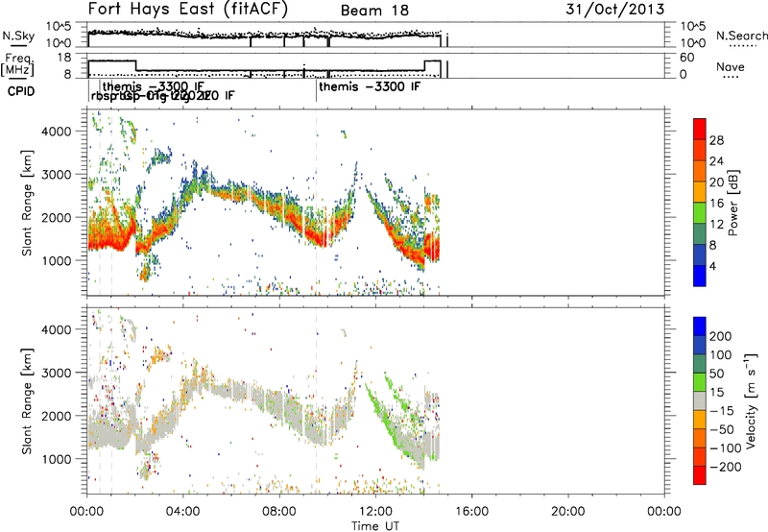Image resolution: width=768 pixels, height=532 pixels.
Task: Click the '28' tick on power colorbar
Action: (716, 140)
